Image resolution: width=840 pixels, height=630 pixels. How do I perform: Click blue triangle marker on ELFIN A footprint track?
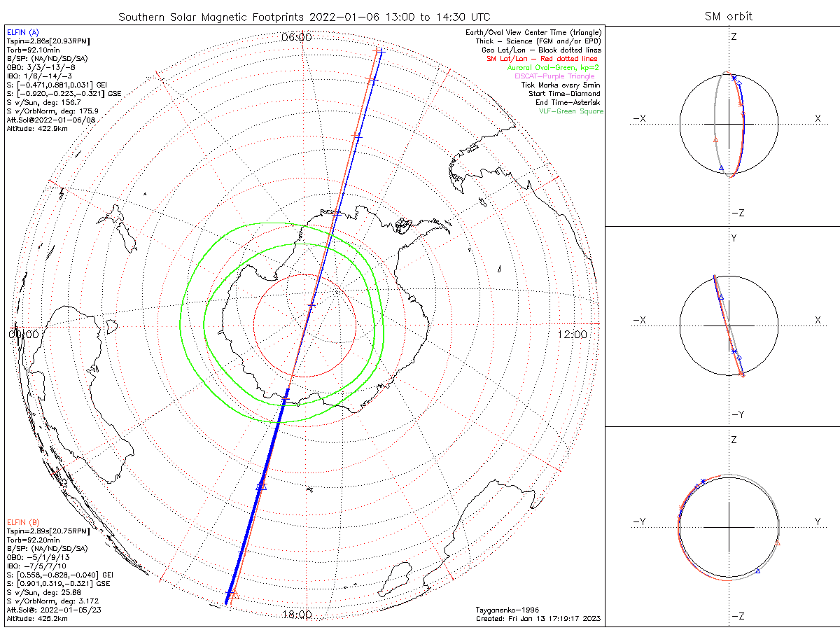coord(262,485)
